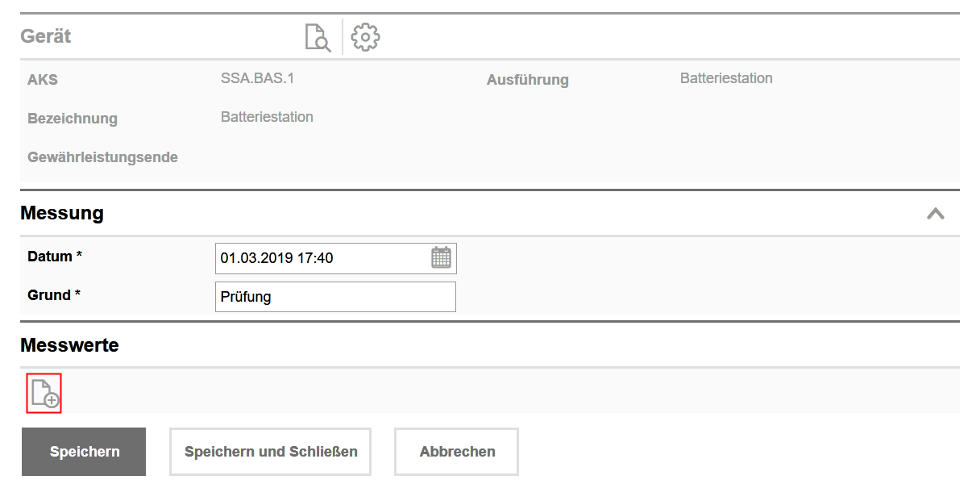Click Speichern und Schließen

[x=269, y=452]
